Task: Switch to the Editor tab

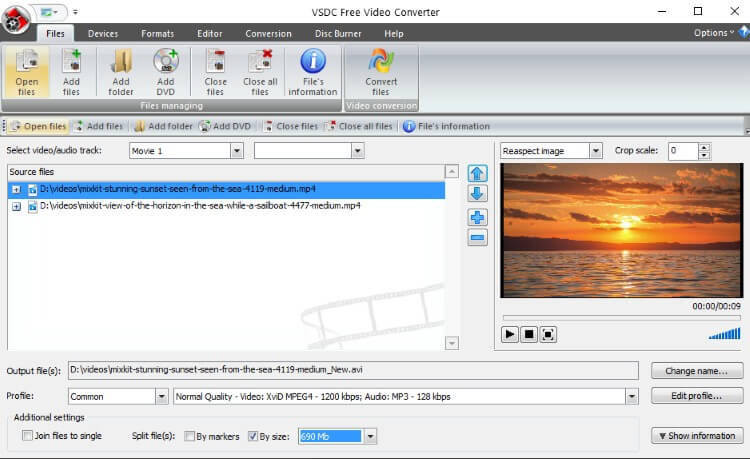Action: tap(210, 33)
